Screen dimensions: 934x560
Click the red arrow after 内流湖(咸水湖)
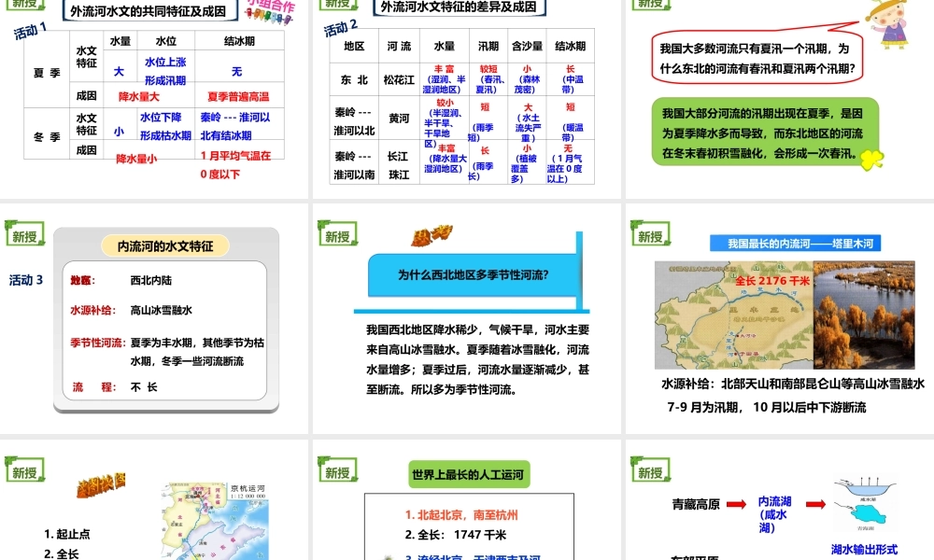pyautogui.click(x=815, y=505)
